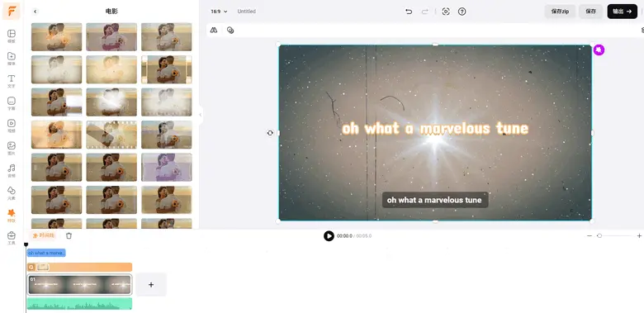This screenshot has height=313, width=644.
Task: Open the 元素 elements panel
Action: click(11, 193)
